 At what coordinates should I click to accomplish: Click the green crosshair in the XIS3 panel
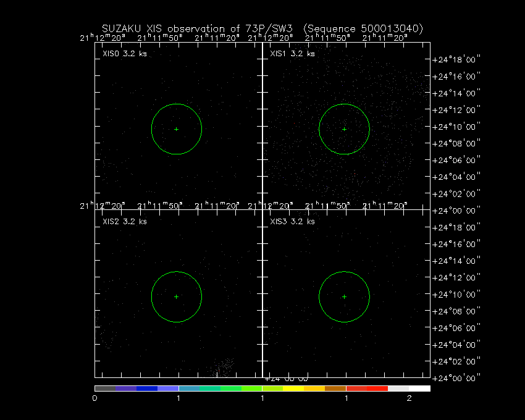[344, 296]
